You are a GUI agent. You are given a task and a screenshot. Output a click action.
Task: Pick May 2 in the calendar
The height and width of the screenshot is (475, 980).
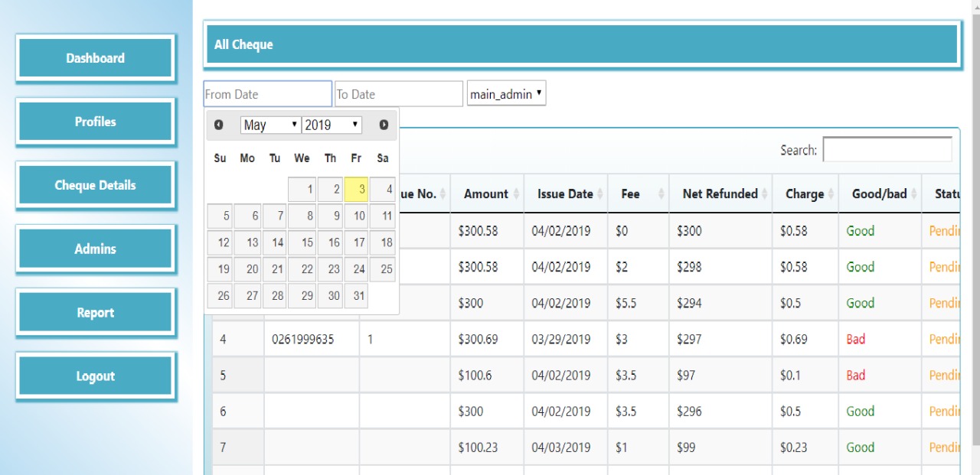click(330, 190)
